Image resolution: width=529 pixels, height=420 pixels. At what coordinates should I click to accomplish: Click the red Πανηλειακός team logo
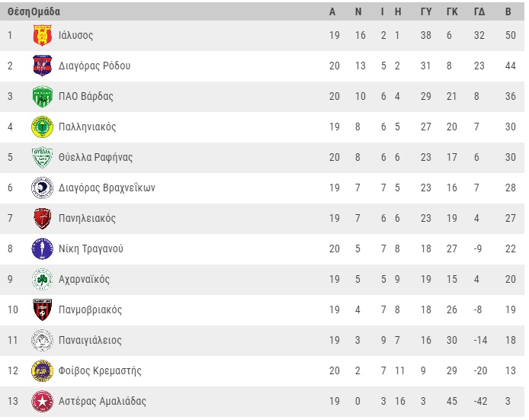[42, 219]
